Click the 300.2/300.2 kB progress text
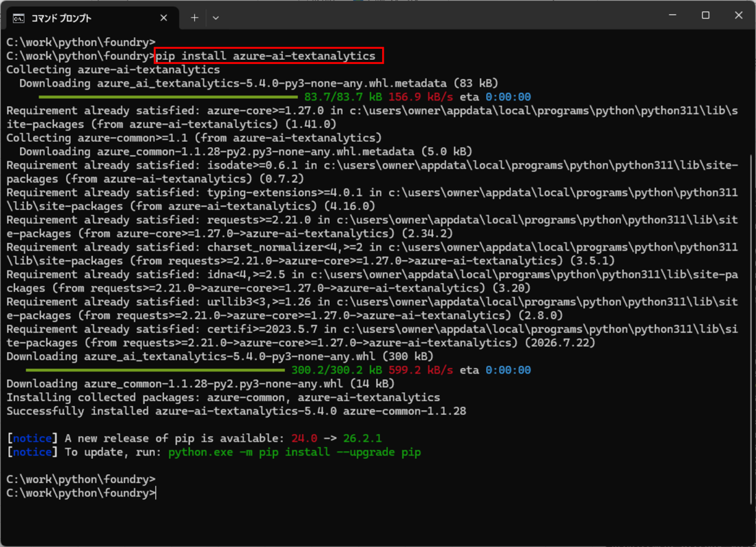Image resolution: width=756 pixels, height=547 pixels. click(337, 370)
